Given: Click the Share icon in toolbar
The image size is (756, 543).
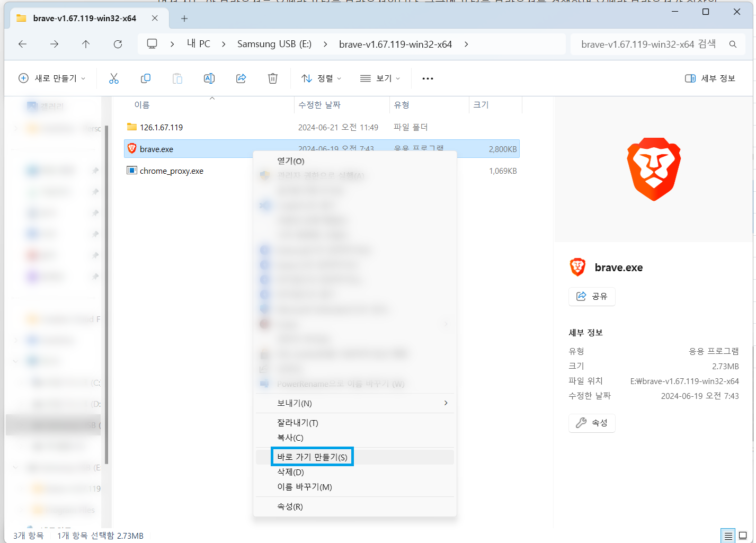Looking at the screenshot, I should click(241, 78).
